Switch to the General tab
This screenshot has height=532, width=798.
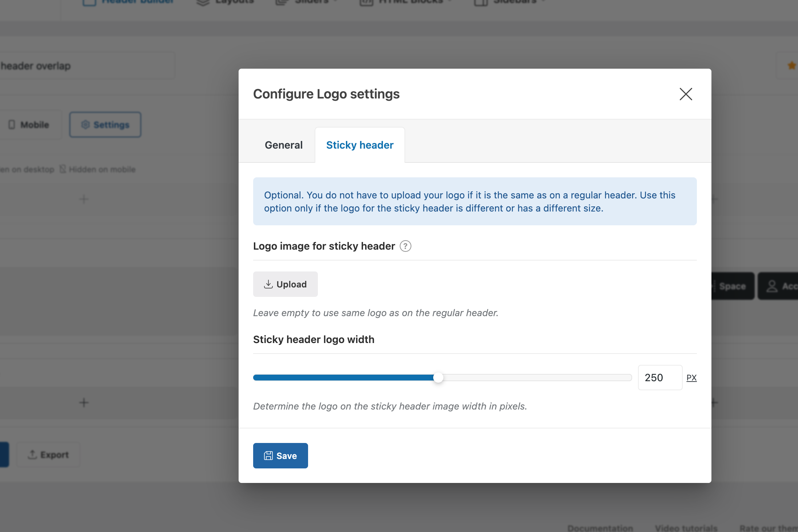pyautogui.click(x=283, y=145)
